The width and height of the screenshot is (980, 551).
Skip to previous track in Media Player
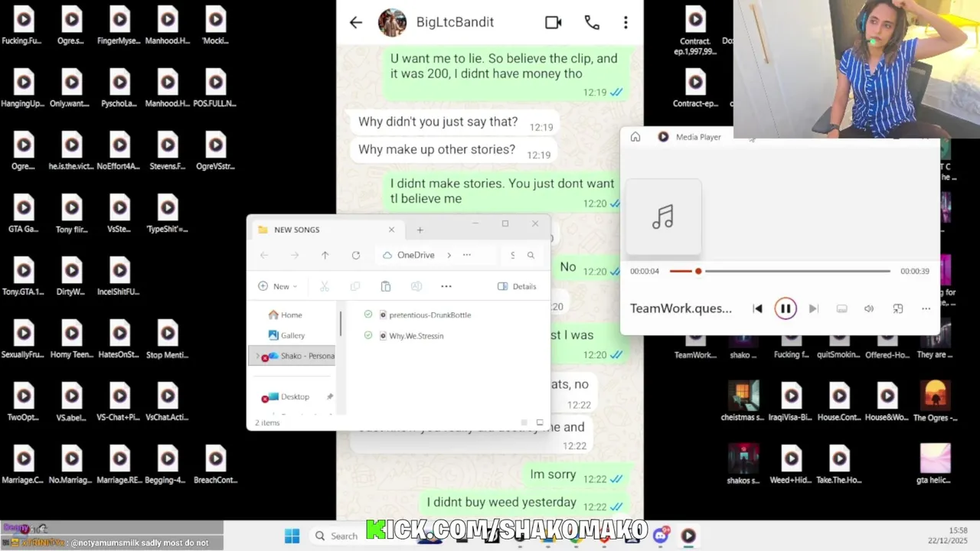757,308
